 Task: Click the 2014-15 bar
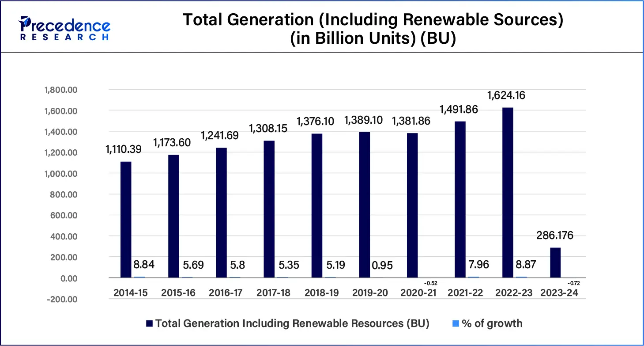(x=126, y=220)
